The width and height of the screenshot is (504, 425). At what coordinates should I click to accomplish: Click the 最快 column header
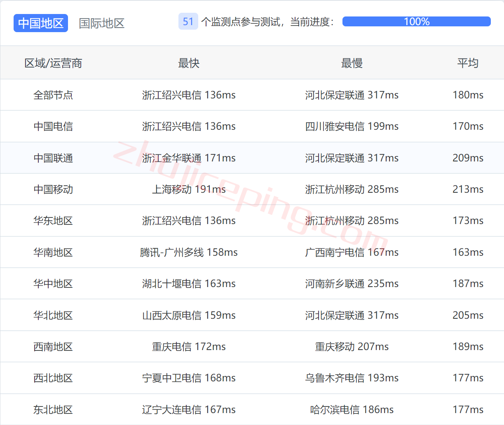tap(189, 63)
